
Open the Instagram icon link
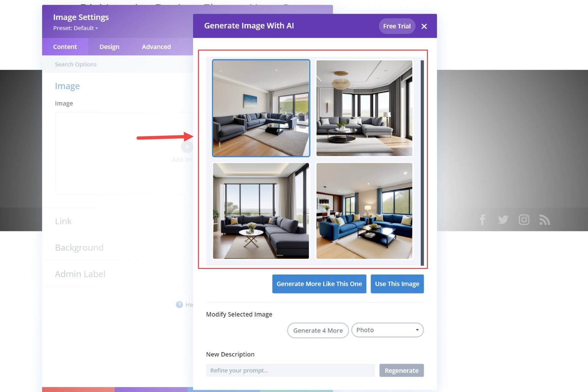pos(524,220)
